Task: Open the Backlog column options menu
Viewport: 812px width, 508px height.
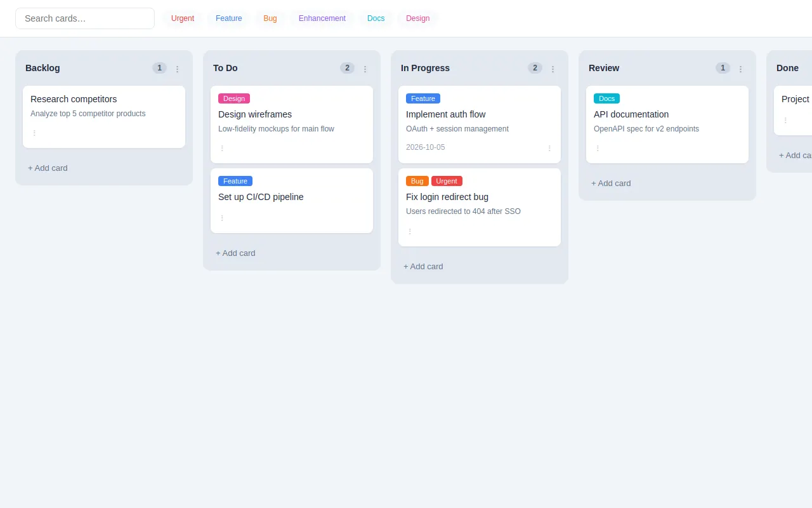Action: click(177, 69)
